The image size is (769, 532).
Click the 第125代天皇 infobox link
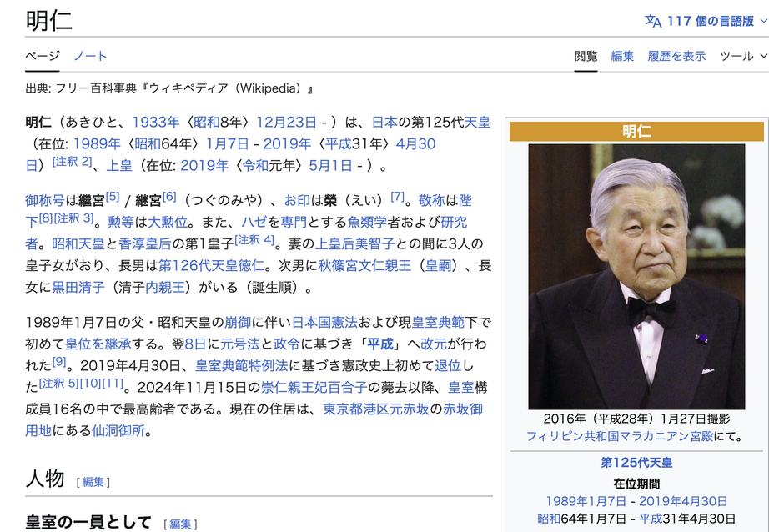point(636,462)
